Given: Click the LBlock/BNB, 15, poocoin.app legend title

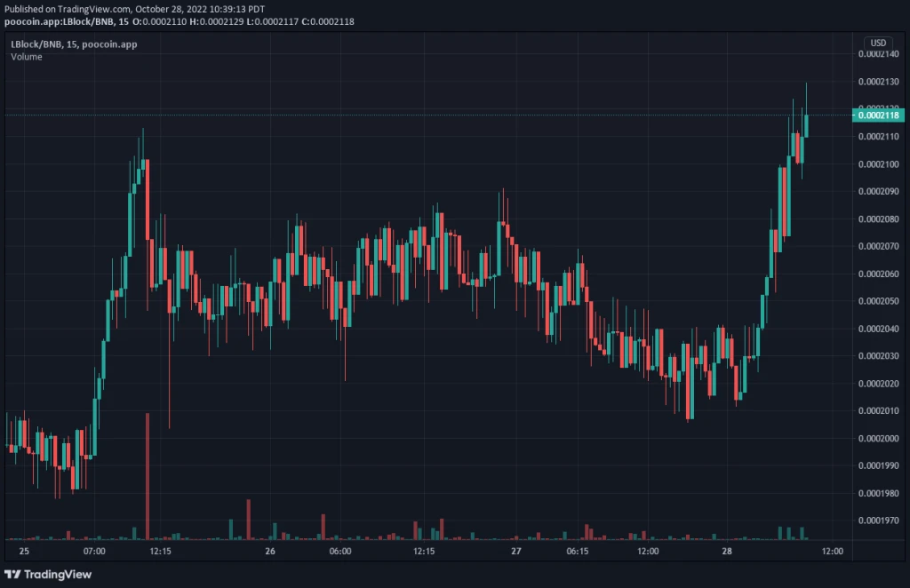Looking at the screenshot, I should coord(74,44).
